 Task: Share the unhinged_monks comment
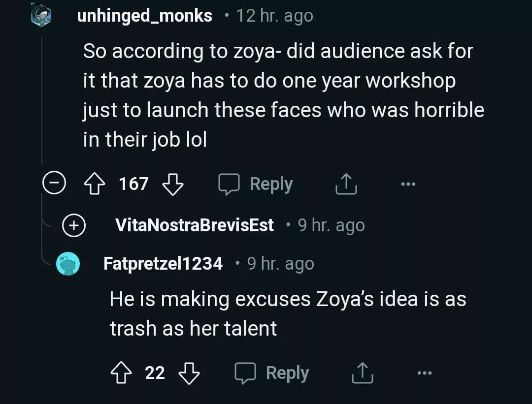pos(345,184)
